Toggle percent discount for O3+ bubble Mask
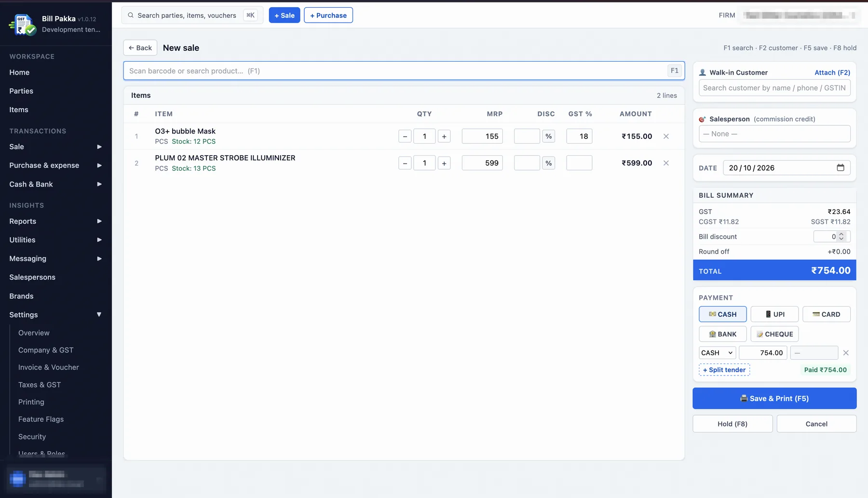 tap(548, 136)
